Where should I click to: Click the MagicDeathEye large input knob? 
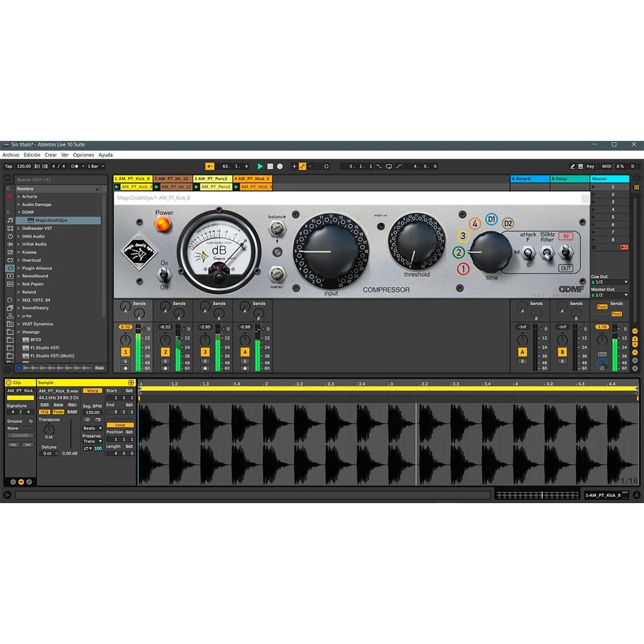pos(331,251)
